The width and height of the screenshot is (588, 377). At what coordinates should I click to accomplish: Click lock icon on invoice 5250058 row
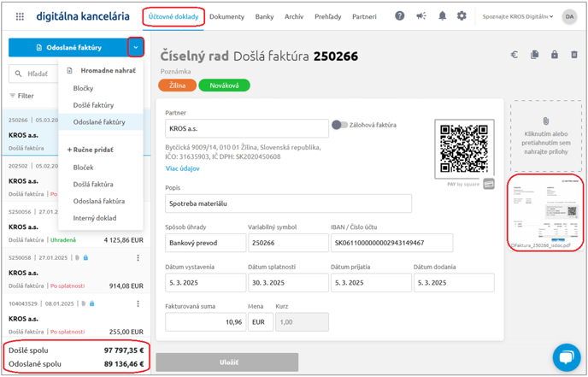85,257
